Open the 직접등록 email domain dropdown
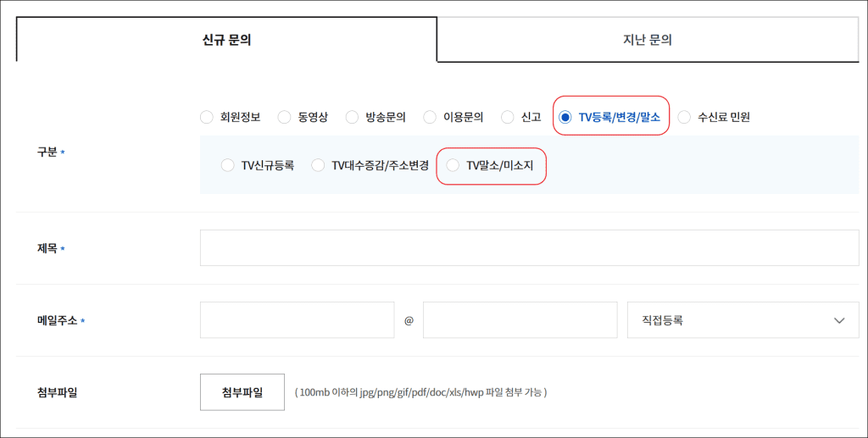 743,319
